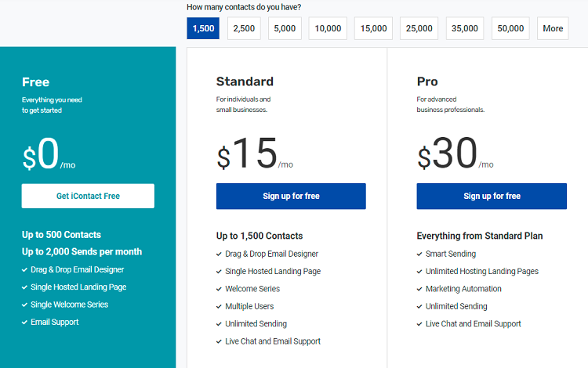The width and height of the screenshot is (588, 368).
Task: Select the 1,500 contacts option
Action: pos(203,28)
